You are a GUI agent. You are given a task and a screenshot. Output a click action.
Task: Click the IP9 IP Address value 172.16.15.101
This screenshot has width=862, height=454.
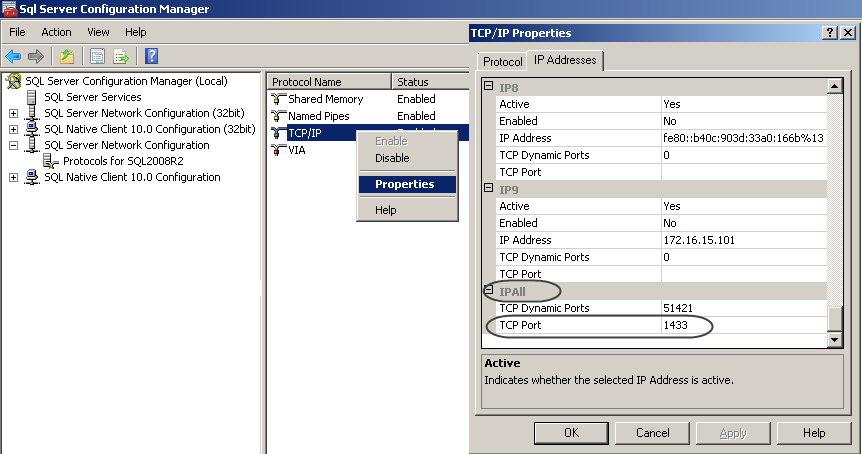[x=744, y=240]
